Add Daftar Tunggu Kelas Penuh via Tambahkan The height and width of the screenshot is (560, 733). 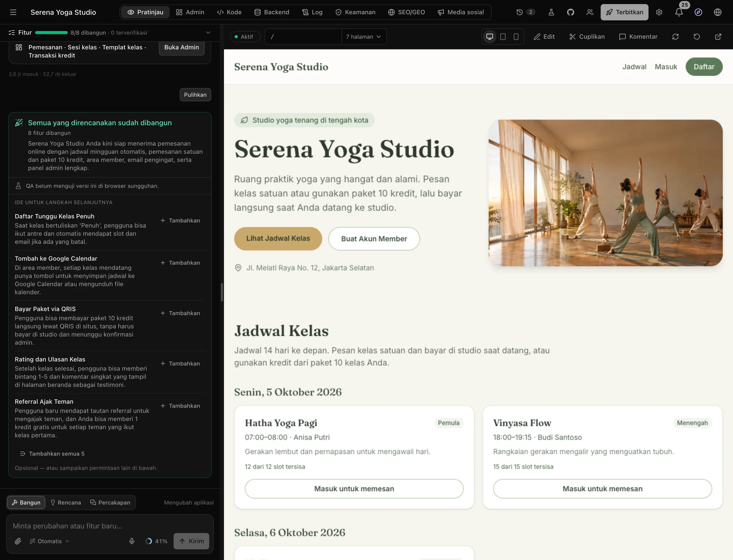[180, 221]
